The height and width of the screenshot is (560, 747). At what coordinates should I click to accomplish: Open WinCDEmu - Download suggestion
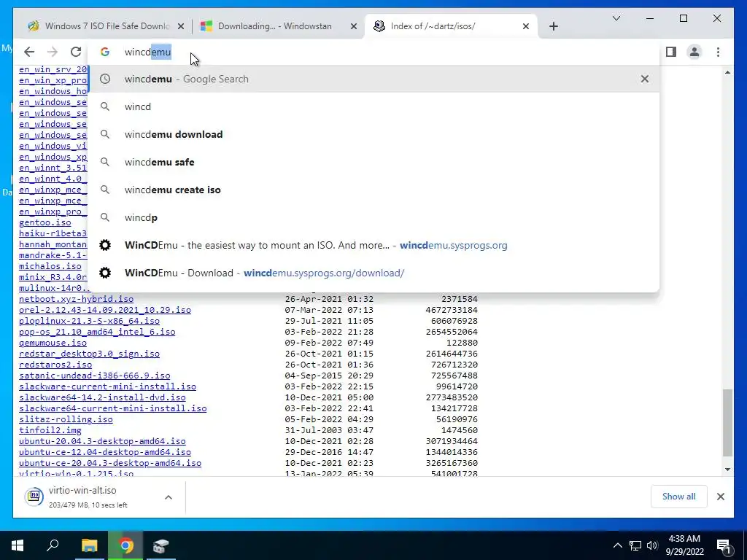coord(373,273)
